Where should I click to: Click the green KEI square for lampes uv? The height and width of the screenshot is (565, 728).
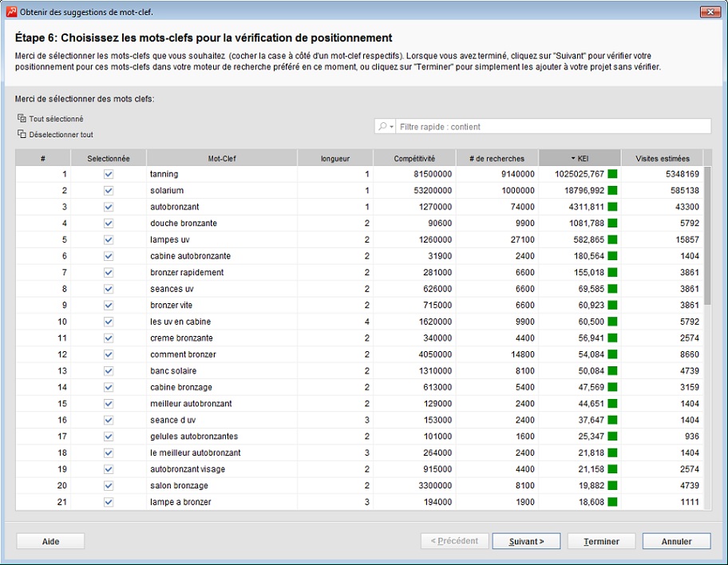[x=612, y=239]
